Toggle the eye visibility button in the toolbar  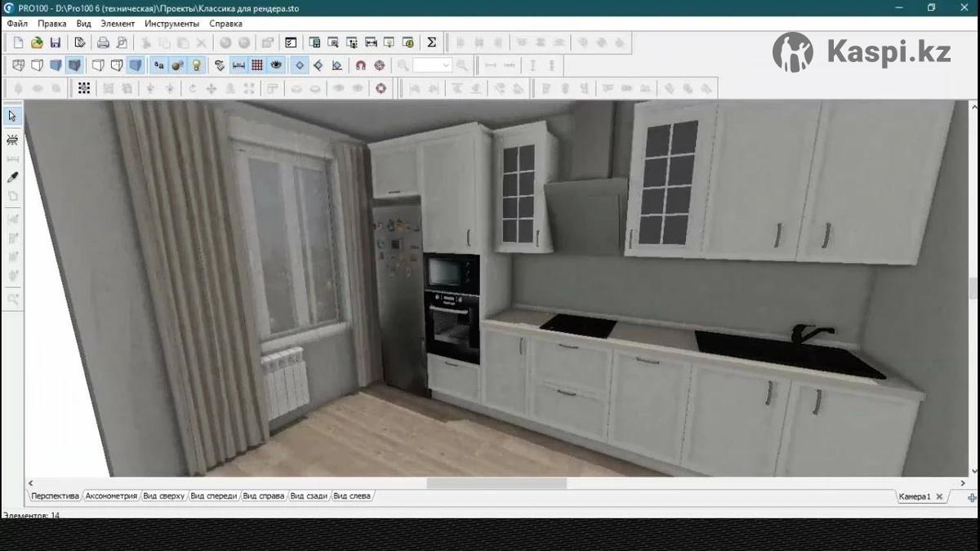[277, 65]
